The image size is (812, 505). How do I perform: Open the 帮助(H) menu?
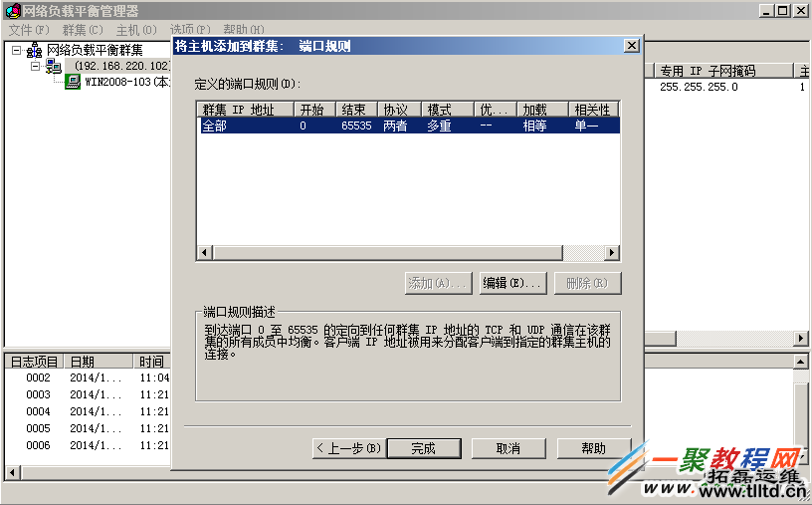(244, 30)
